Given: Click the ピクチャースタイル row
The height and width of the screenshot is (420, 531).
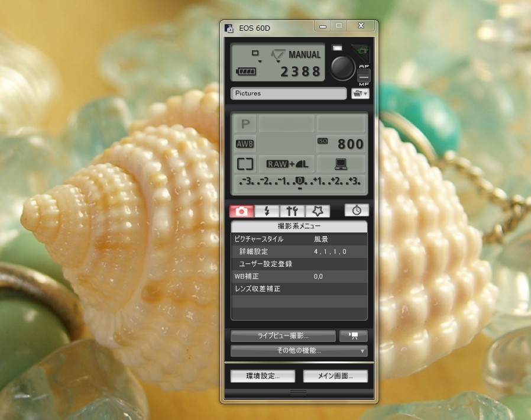Looking at the screenshot, I should click(299, 239).
